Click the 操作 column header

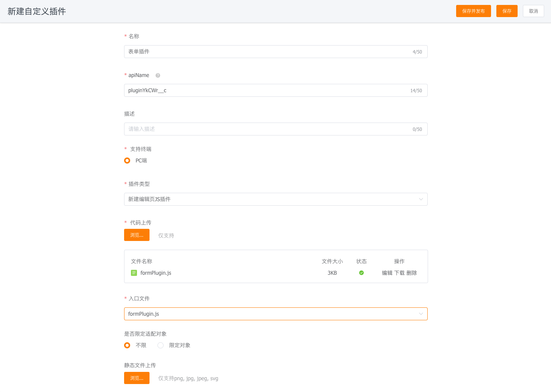point(400,261)
